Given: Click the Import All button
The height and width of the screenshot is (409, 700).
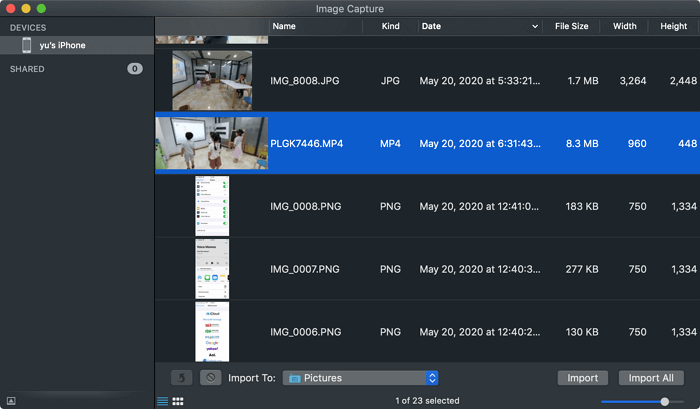Looking at the screenshot, I should pyautogui.click(x=651, y=378).
